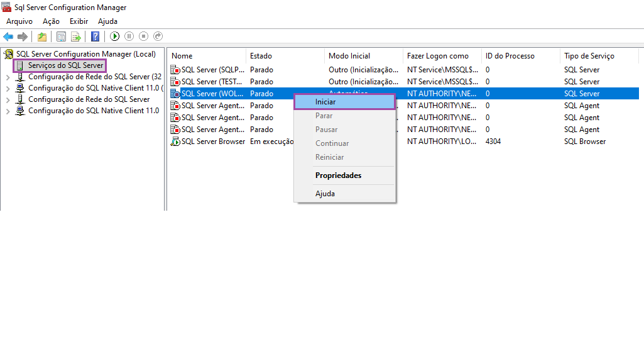This screenshot has width=644, height=339.
Task: Click the Properties sheet toolbar icon
Action: pyautogui.click(x=61, y=36)
